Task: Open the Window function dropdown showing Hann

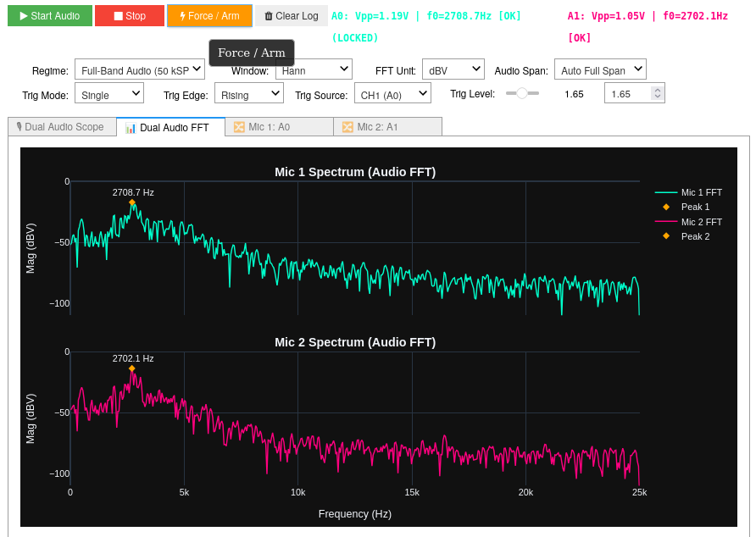Action: click(x=314, y=70)
